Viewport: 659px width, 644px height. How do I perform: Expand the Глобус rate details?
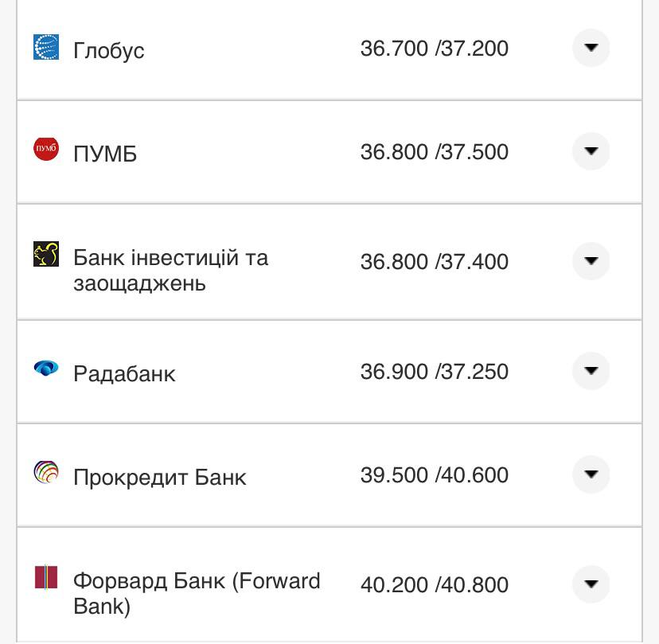(591, 49)
